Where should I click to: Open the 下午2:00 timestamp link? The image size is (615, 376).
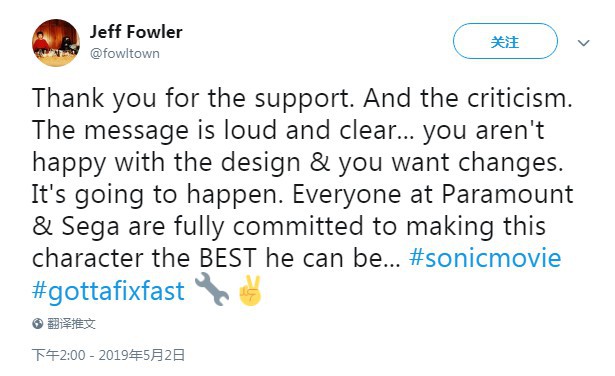[x=58, y=355]
